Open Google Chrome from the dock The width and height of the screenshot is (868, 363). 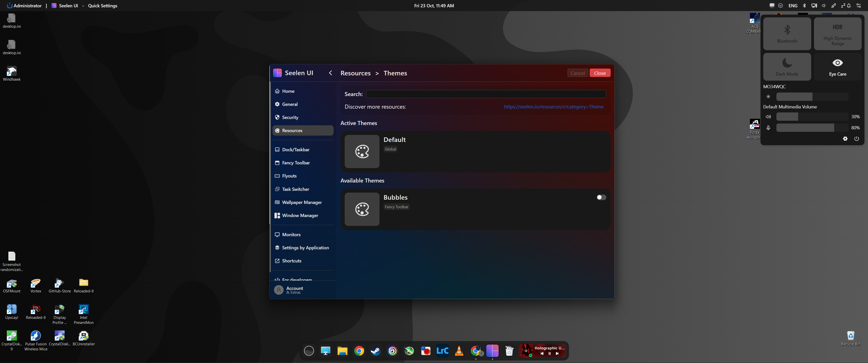coord(359,351)
